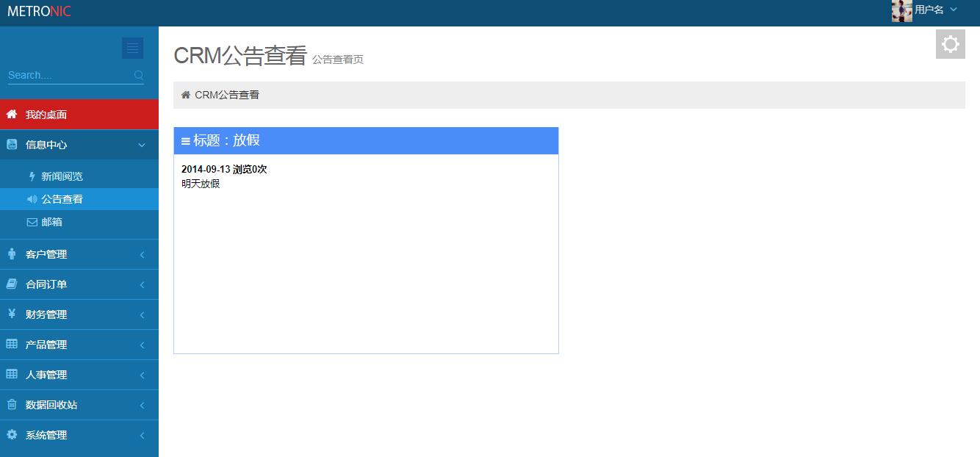Image resolution: width=980 pixels, height=457 pixels.
Task: Click the home icon in breadcrumb
Action: tap(186, 95)
